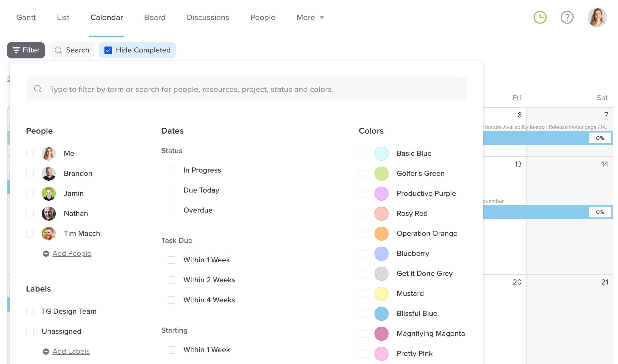Click the Add Labels link
Screen dimensions: 618x364
point(71,352)
